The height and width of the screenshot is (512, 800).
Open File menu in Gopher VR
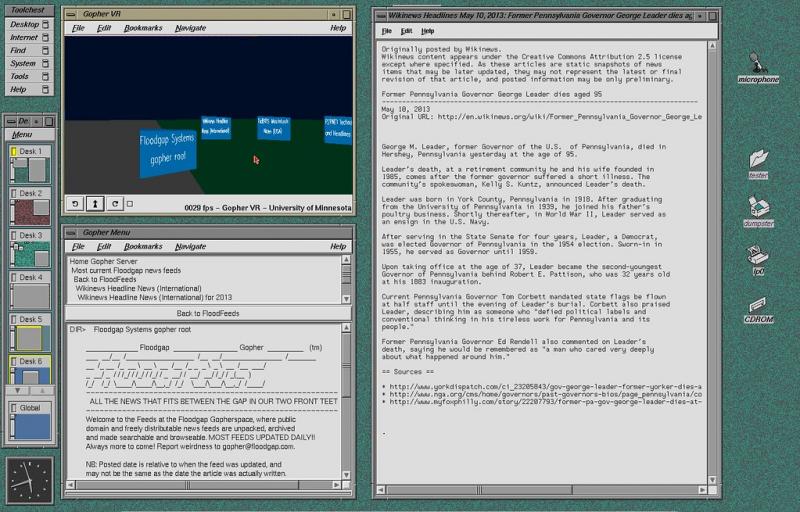[x=78, y=28]
